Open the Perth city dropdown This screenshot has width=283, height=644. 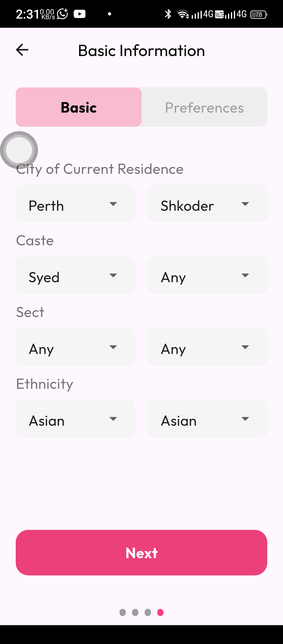(75, 204)
